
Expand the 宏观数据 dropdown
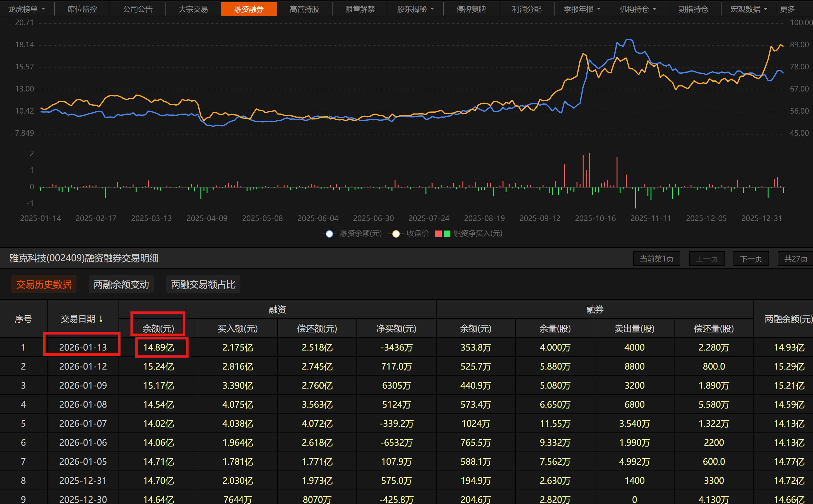(x=766, y=9)
